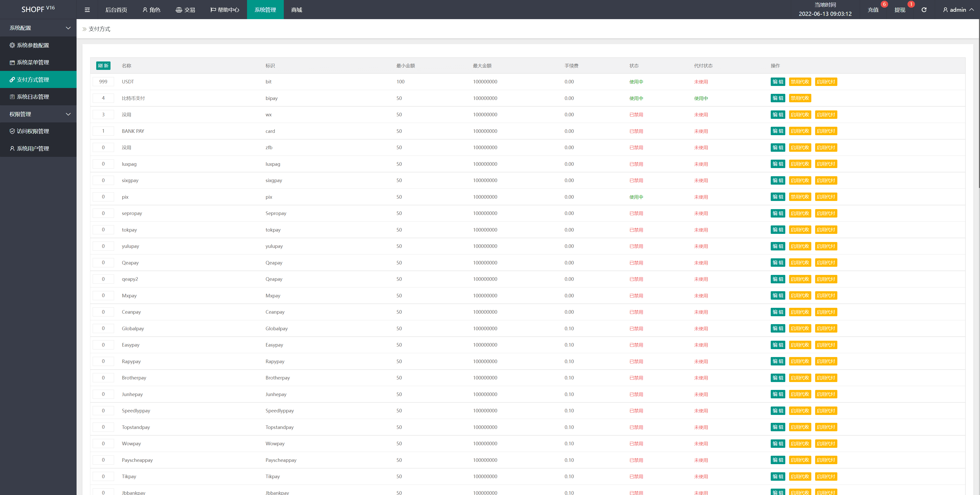Open the 帮助中心 top menu
This screenshot has width=980, height=495.
pos(225,10)
